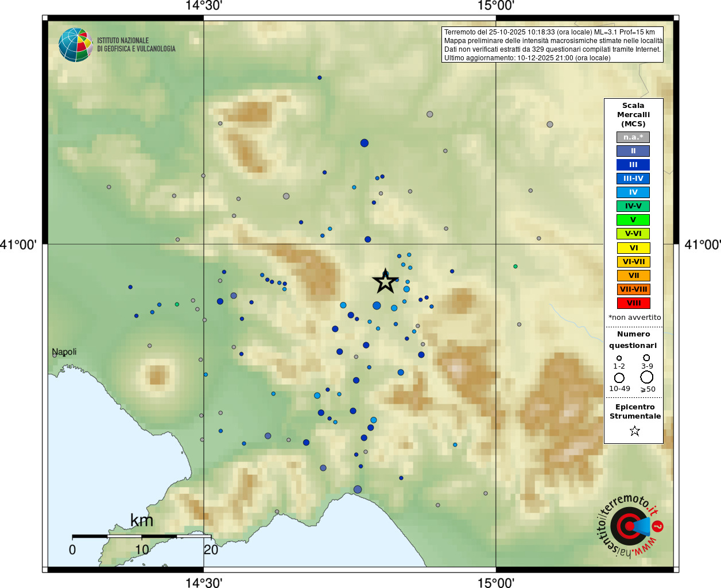Pick the yellow VI intensity swatch
The height and width of the screenshot is (588, 721).
pos(633,248)
